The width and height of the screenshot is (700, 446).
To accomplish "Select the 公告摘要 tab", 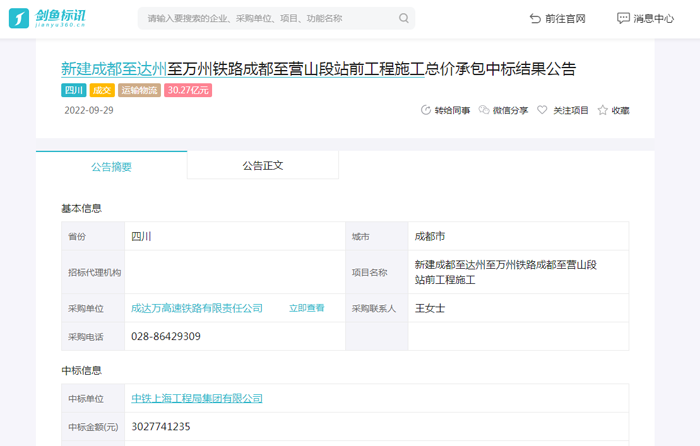I will tap(111, 167).
